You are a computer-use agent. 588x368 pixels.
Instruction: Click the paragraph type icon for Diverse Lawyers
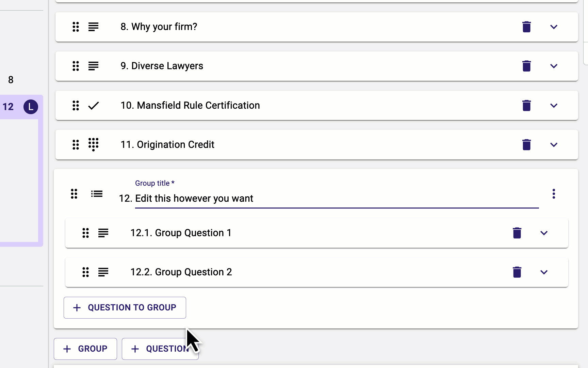tap(93, 66)
